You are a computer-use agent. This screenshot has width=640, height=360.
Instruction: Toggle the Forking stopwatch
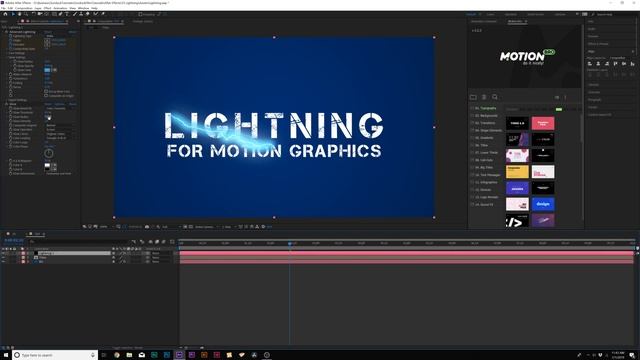[11, 83]
